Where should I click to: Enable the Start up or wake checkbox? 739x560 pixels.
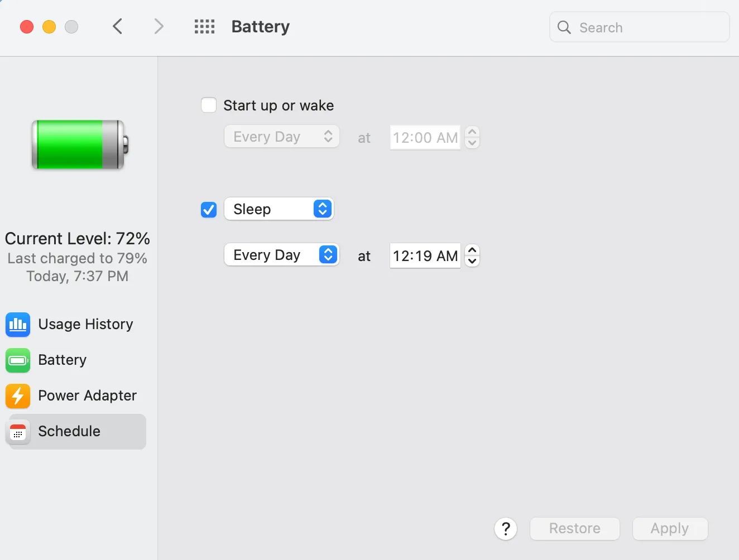208,104
